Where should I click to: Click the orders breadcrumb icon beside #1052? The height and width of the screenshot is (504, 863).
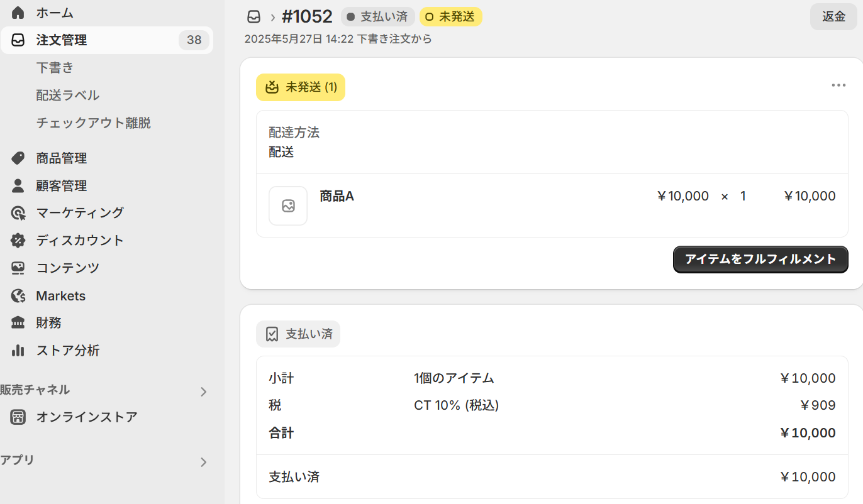[x=253, y=17]
